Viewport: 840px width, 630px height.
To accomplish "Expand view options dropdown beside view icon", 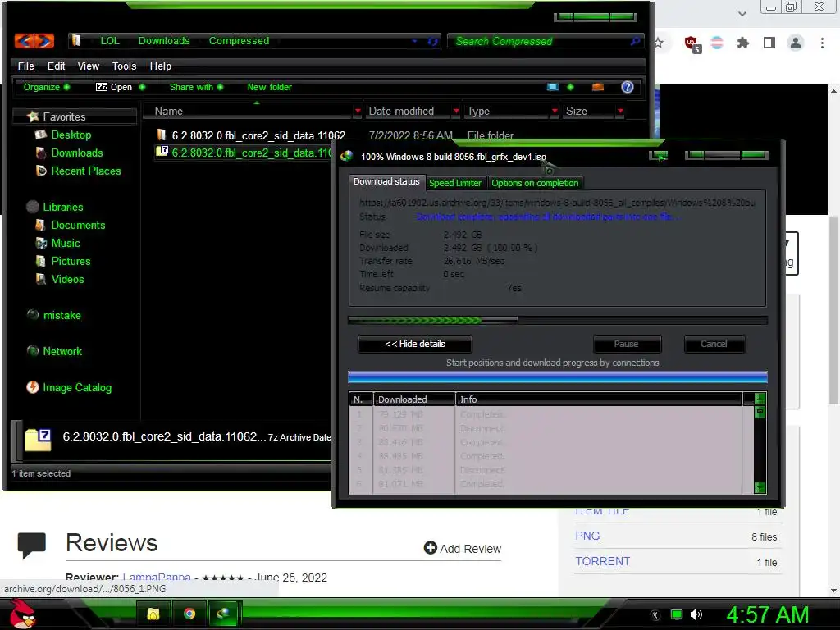I will pos(570,87).
